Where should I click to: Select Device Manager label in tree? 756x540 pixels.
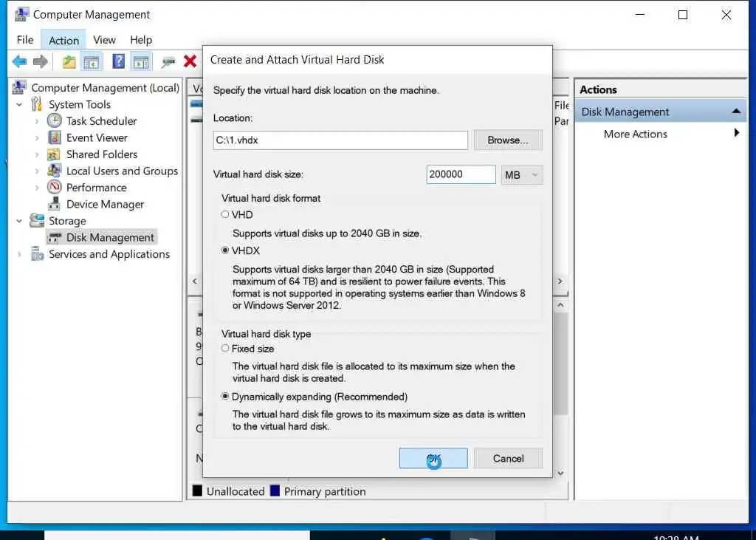(105, 205)
